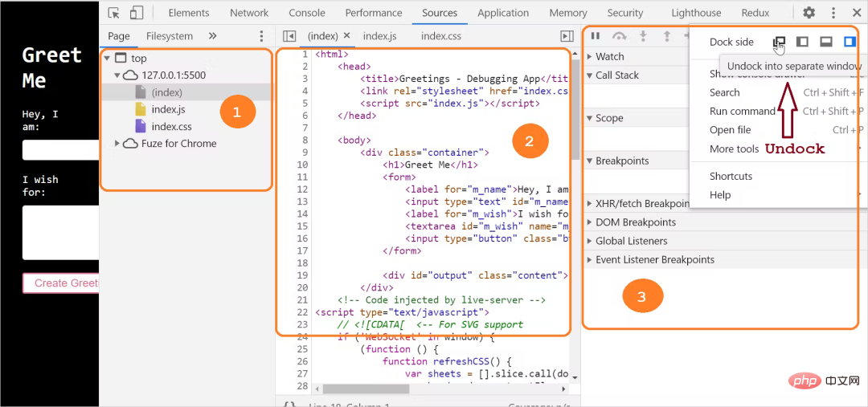Dock DevTools to the right icon
This screenshot has height=407, width=868.
(850, 42)
